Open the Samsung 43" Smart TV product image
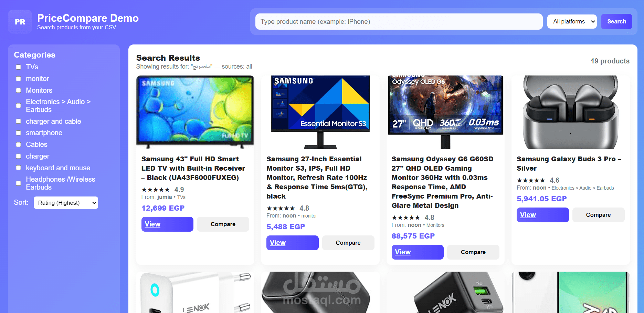 point(195,112)
